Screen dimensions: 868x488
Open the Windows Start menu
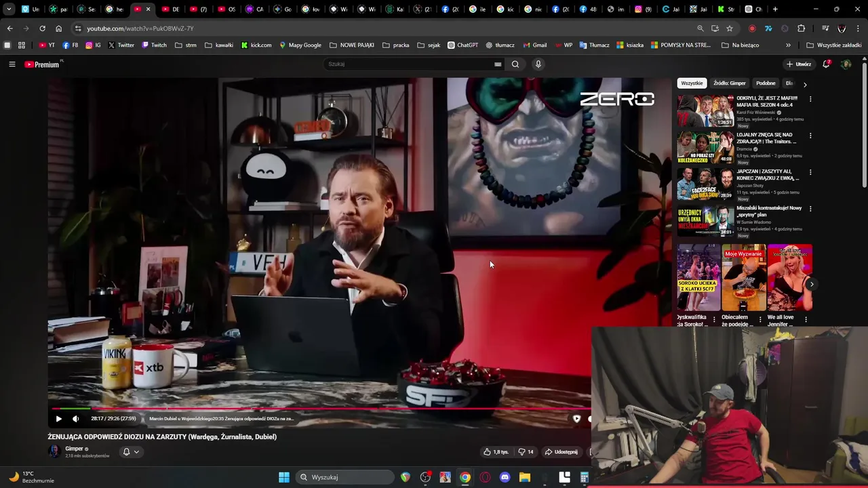[x=284, y=477]
